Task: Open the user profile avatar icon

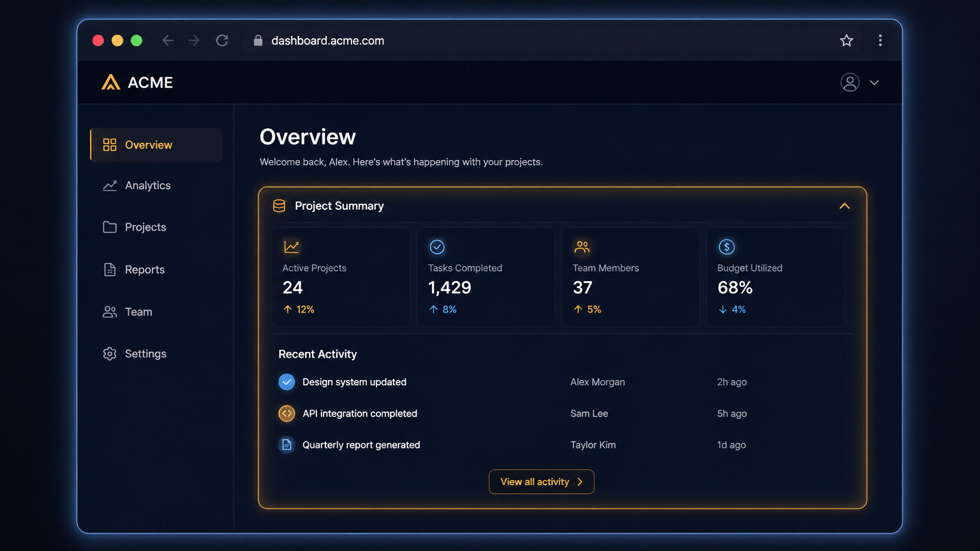Action: [x=849, y=82]
